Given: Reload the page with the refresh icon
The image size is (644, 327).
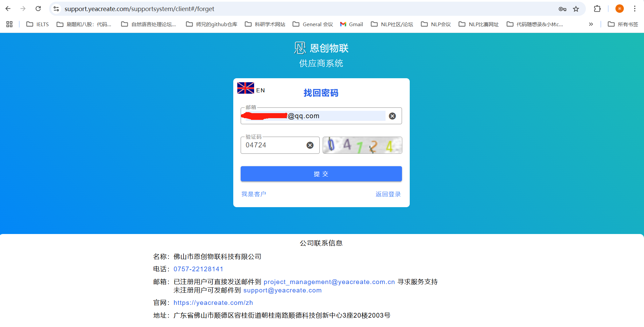Looking at the screenshot, I should pyautogui.click(x=38, y=9).
